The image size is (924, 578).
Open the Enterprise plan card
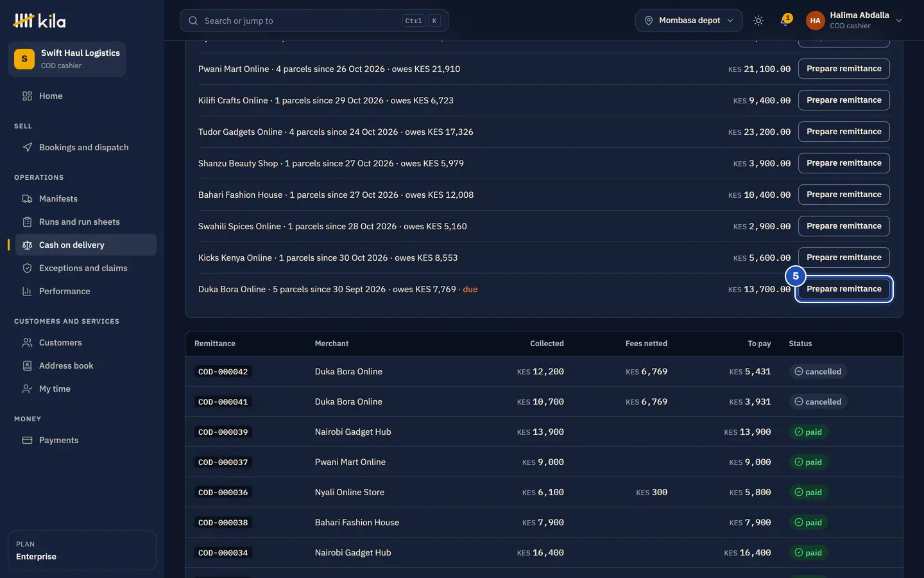82,550
